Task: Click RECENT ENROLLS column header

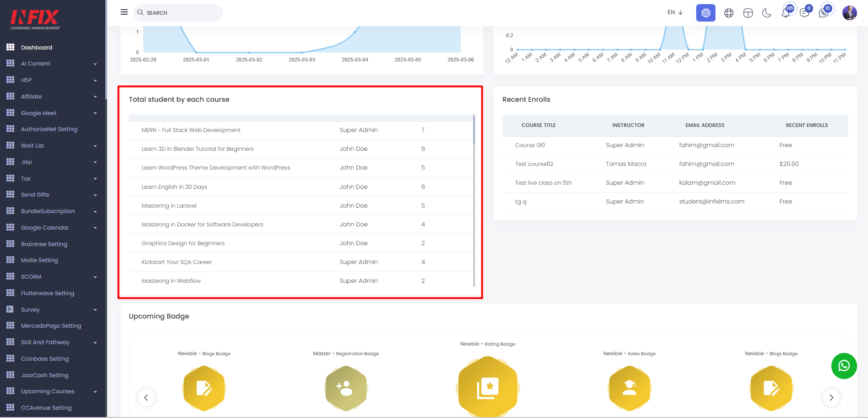Action: pyautogui.click(x=807, y=125)
